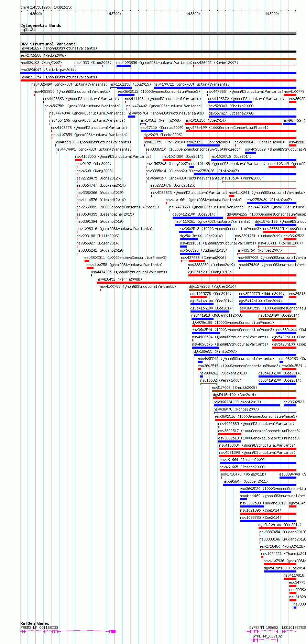Select dgv189e55 (Pinto2007) label
Screen dimensions: 306x644
(x=215, y=351)
